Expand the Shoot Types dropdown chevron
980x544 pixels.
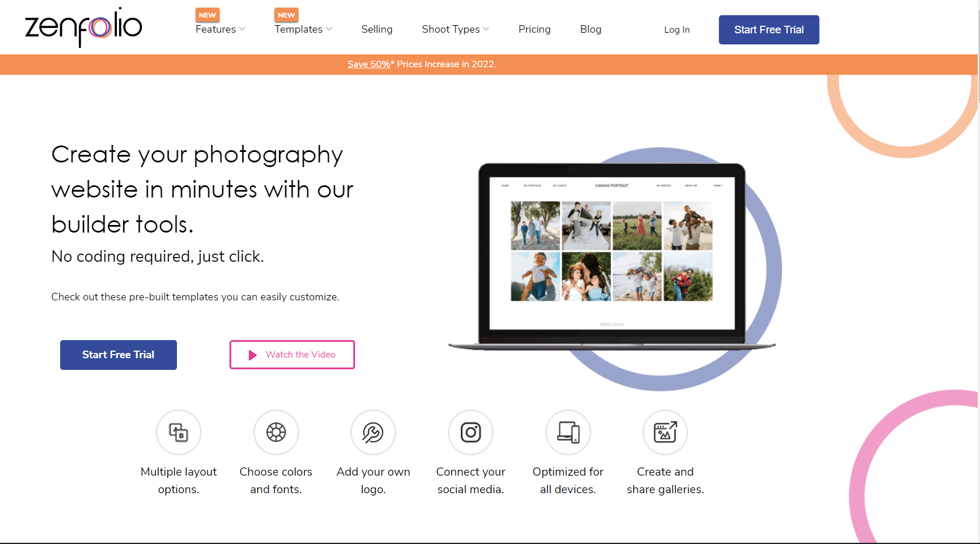(486, 29)
